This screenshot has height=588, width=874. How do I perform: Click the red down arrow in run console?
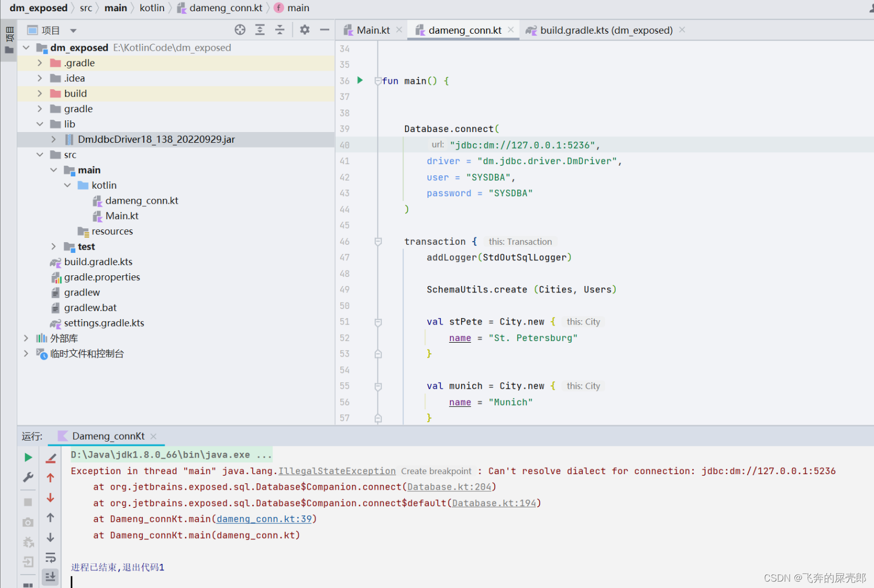[50, 498]
